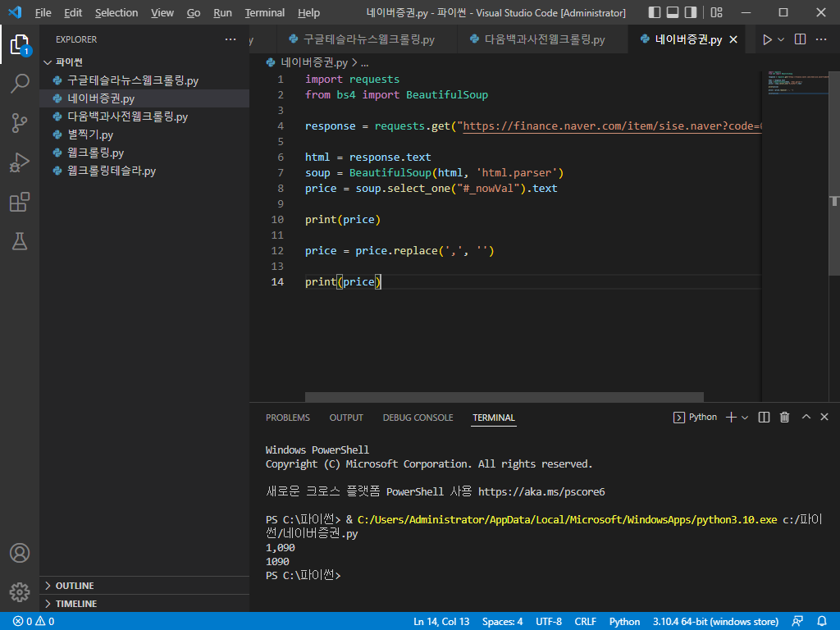
Task: Click Spaces: 4 indentation status item
Action: pos(503,622)
